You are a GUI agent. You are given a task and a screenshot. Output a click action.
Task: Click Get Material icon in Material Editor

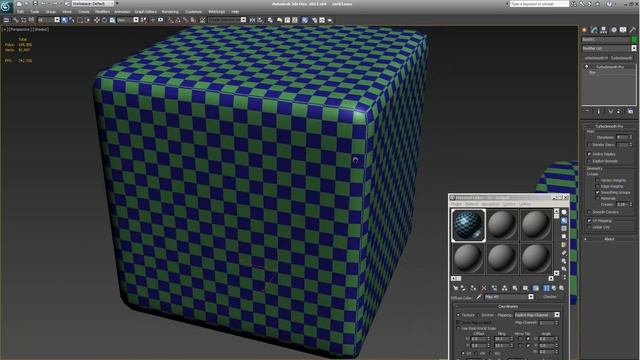pos(456,288)
